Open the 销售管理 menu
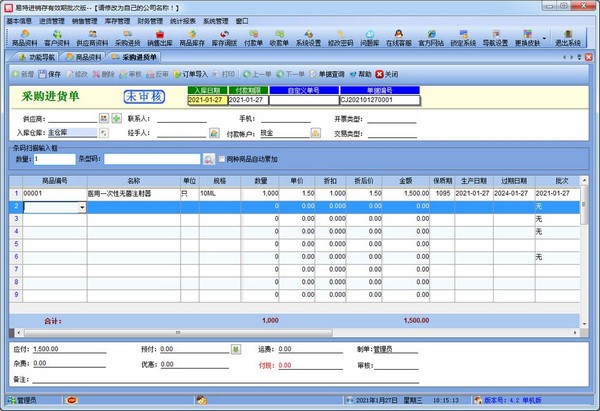 point(85,21)
